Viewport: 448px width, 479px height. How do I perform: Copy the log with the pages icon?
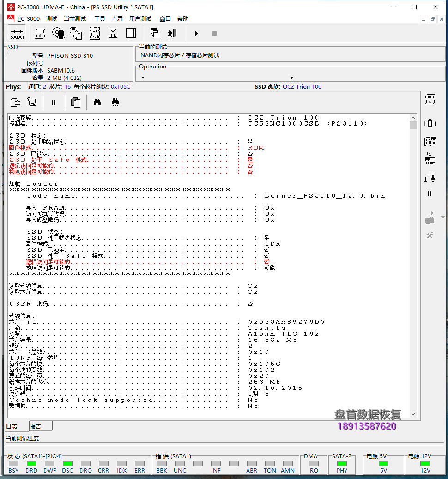[75, 103]
